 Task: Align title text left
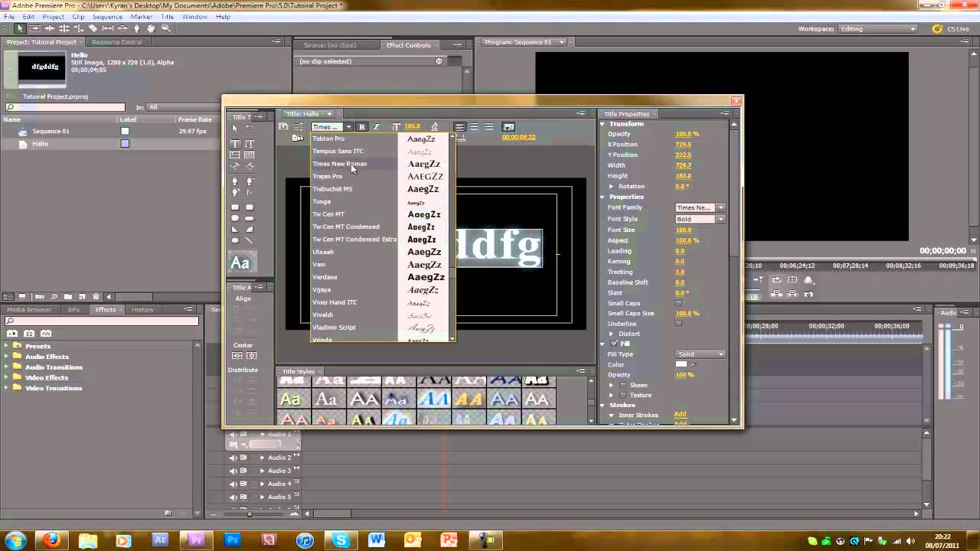coord(460,127)
